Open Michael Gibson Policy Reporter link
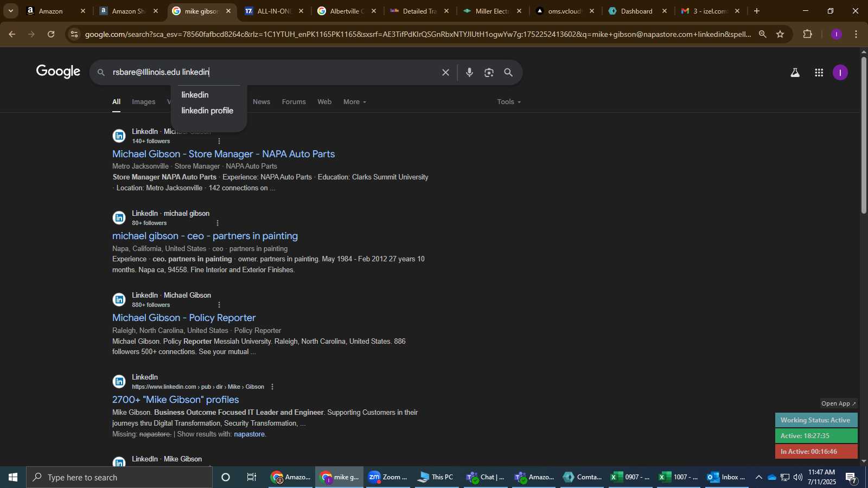 [184, 318]
